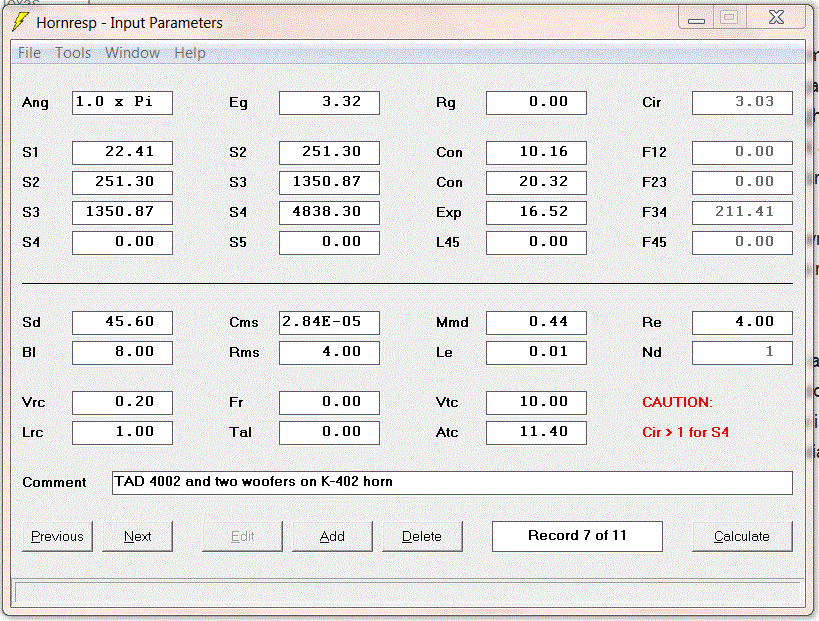Go to the Previous record
819x621 pixels.
[57, 536]
